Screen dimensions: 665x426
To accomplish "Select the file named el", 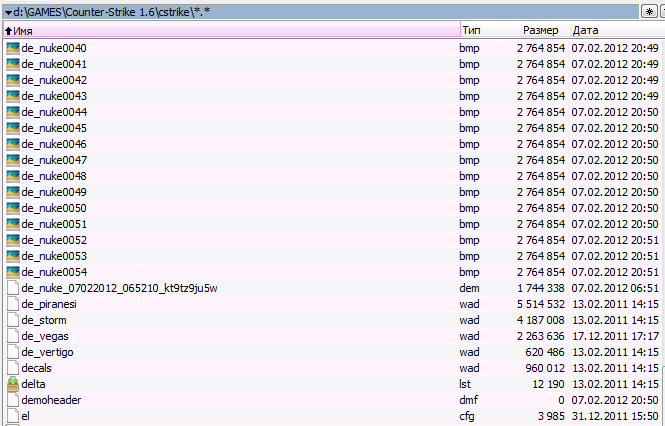I will tap(25, 416).
